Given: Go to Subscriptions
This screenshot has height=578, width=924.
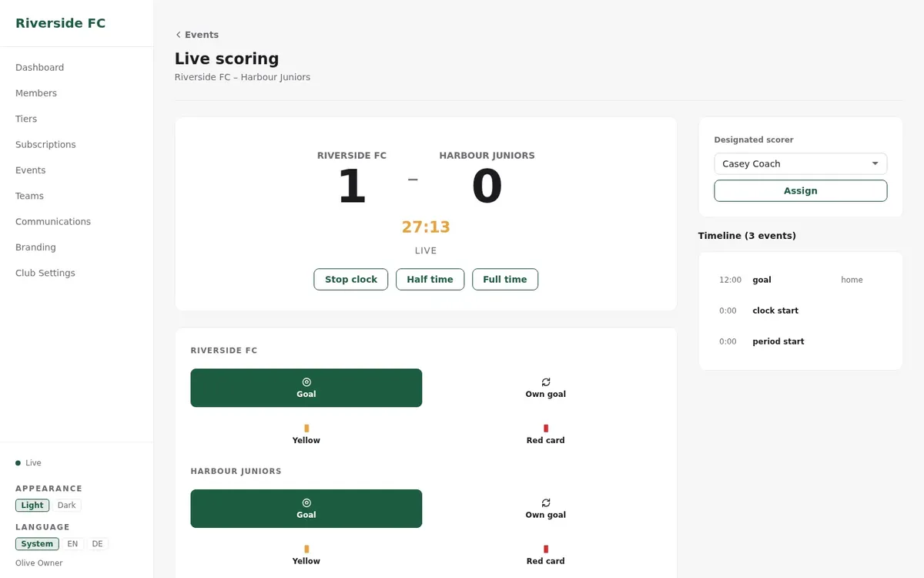Looking at the screenshot, I should tap(45, 144).
